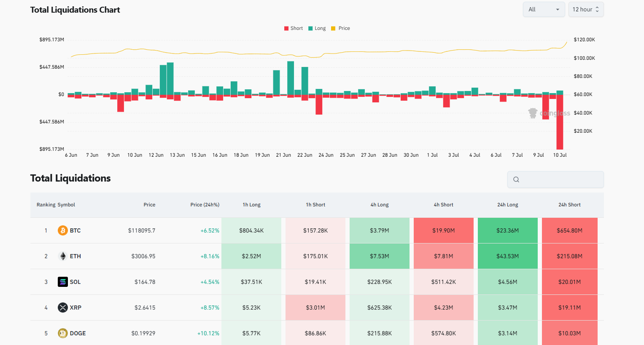Click ETH 24h change +8.16%

pos(210,256)
